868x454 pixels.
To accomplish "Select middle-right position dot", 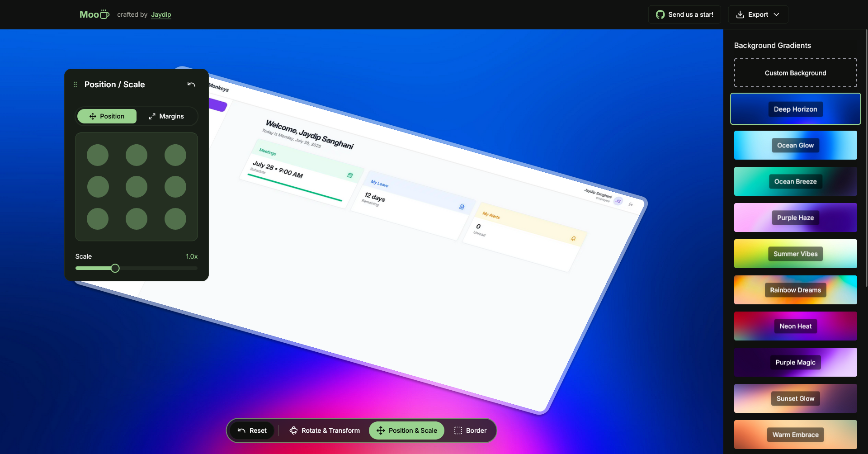I will 175,187.
